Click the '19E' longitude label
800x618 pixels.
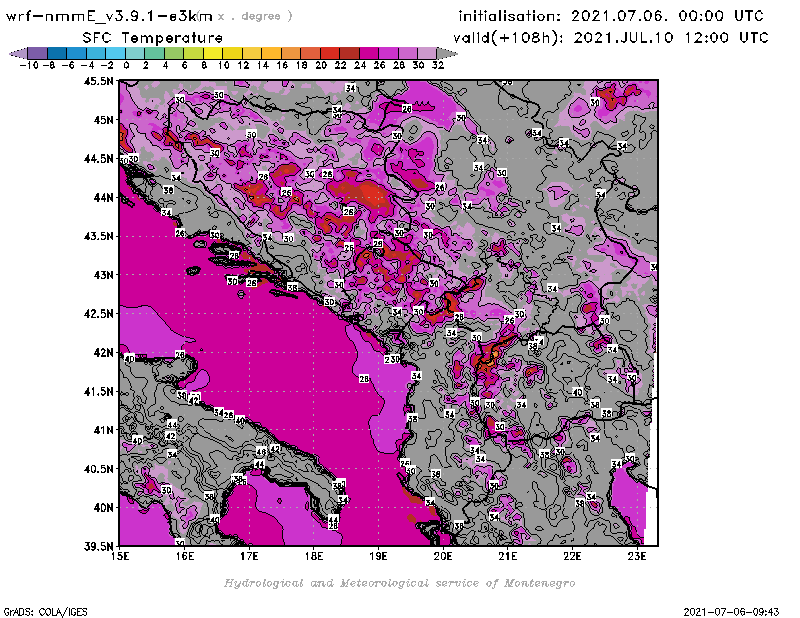[378, 556]
